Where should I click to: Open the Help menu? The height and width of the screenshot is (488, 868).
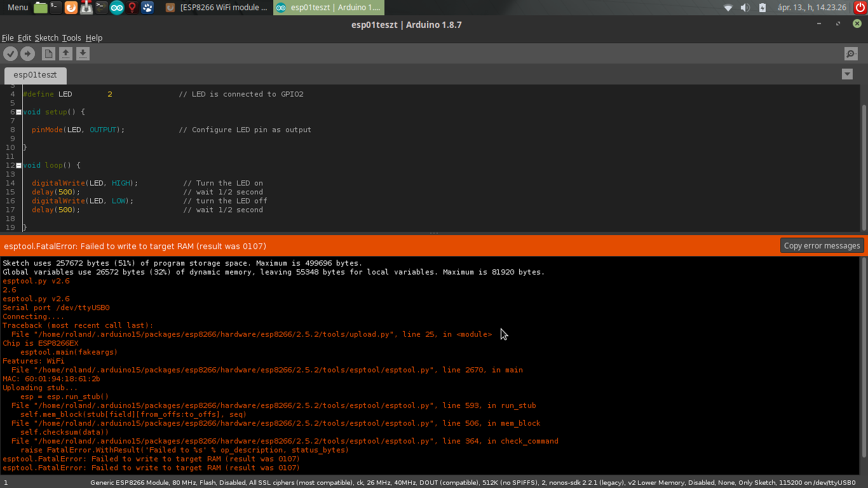(x=94, y=38)
